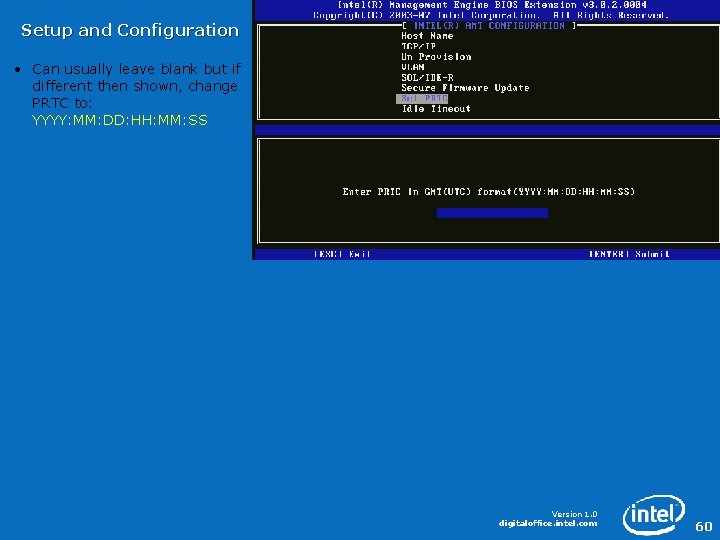The height and width of the screenshot is (540, 720).
Task: Open the TCP/IP menu entry
Action: pyautogui.click(x=418, y=46)
